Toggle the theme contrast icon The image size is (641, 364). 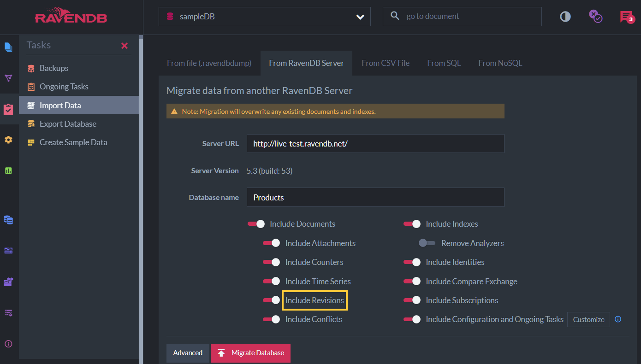pyautogui.click(x=565, y=17)
